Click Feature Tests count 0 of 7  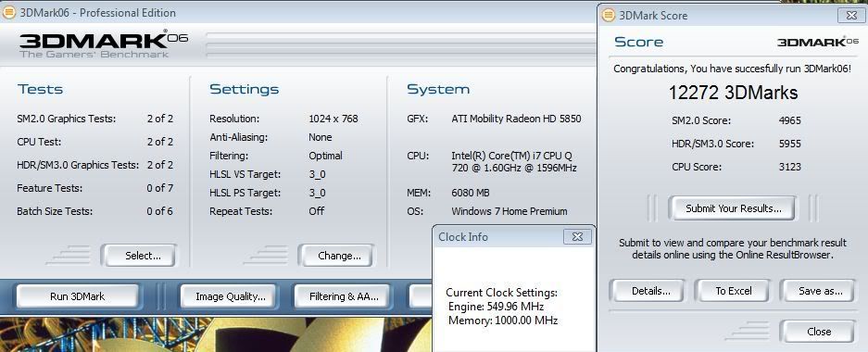160,188
